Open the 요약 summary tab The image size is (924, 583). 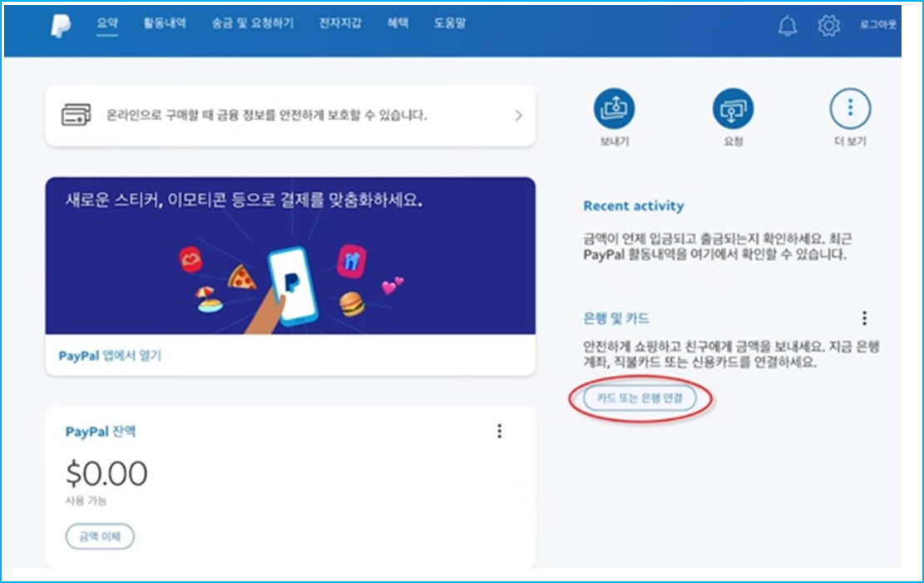click(107, 23)
